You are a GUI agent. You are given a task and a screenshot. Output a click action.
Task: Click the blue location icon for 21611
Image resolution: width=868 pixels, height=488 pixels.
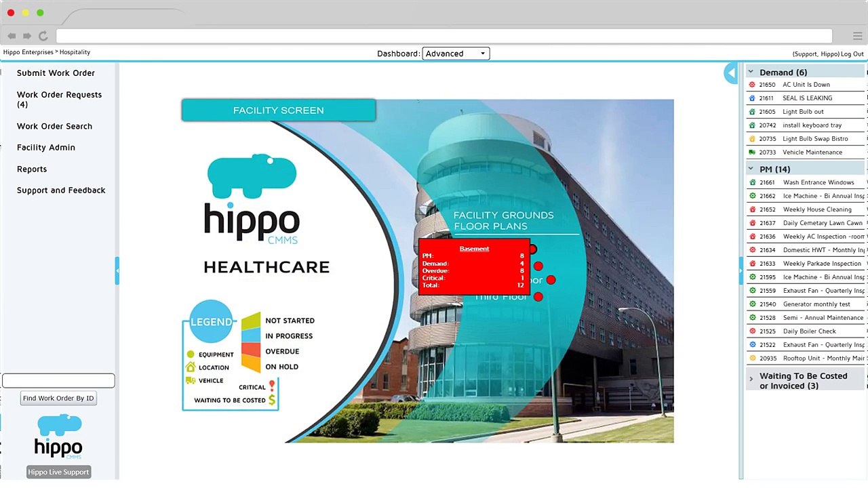752,98
